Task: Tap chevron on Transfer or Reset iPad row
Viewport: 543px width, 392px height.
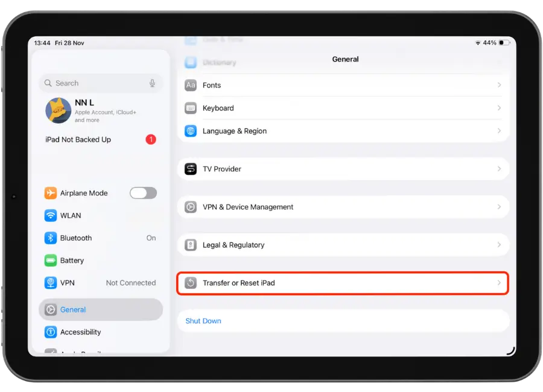Action: click(x=499, y=283)
